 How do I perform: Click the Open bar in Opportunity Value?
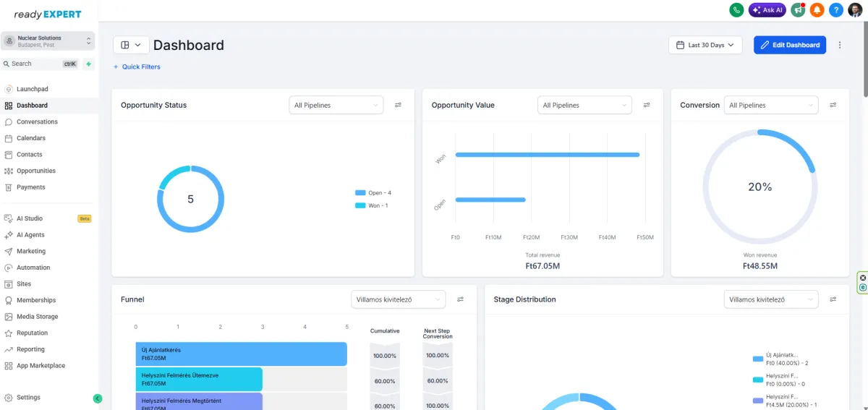point(490,200)
